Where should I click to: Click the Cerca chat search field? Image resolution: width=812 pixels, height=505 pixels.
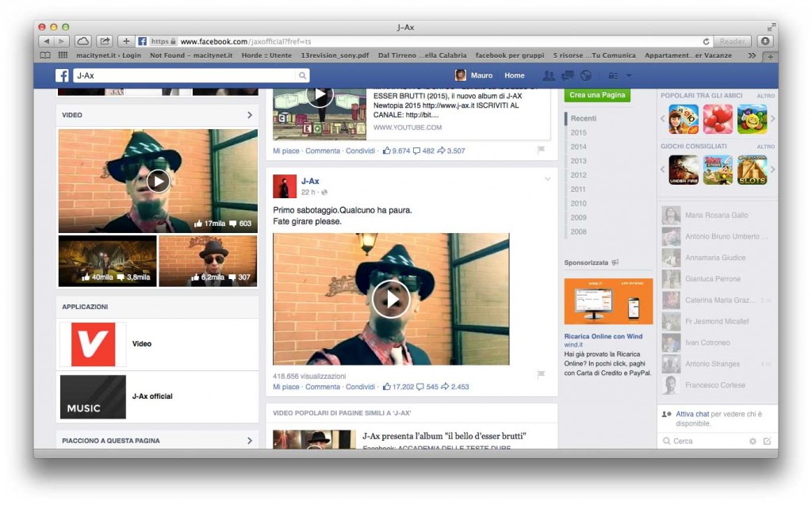(704, 442)
